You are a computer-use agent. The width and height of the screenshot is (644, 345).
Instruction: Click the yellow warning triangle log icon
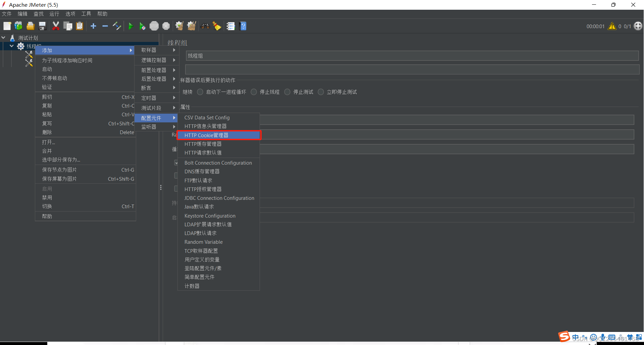pyautogui.click(x=612, y=26)
